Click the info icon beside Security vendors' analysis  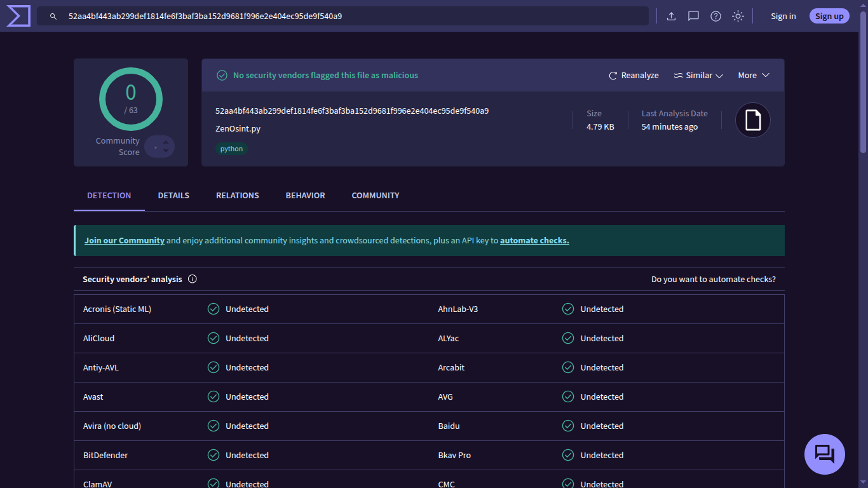193,279
